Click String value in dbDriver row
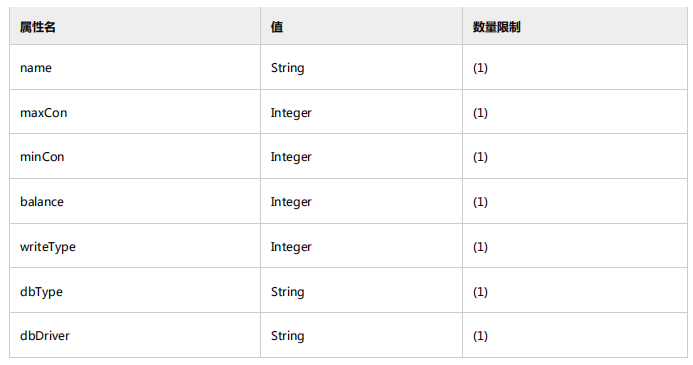Viewport: 693px width, 365px height. (x=287, y=336)
